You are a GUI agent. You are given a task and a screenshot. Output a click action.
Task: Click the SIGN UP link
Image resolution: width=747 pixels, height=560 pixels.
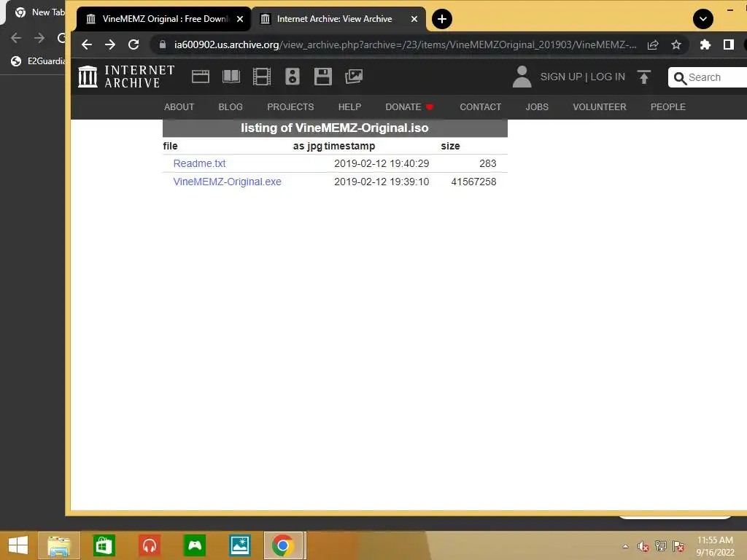click(x=561, y=77)
